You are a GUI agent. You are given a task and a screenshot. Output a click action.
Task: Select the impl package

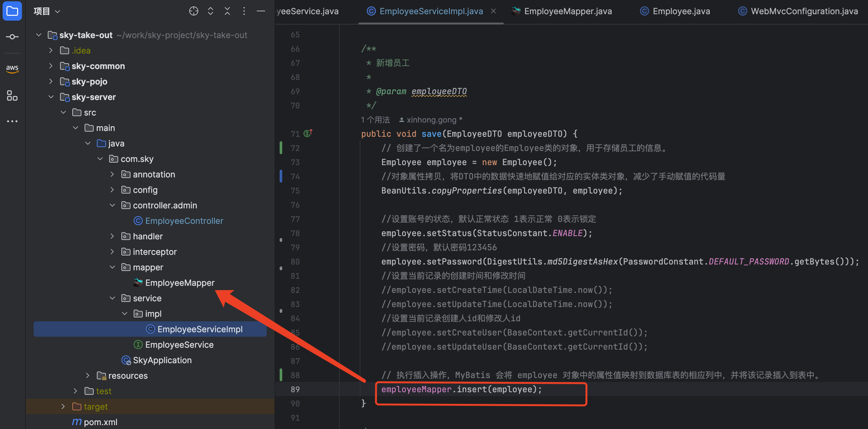(153, 314)
